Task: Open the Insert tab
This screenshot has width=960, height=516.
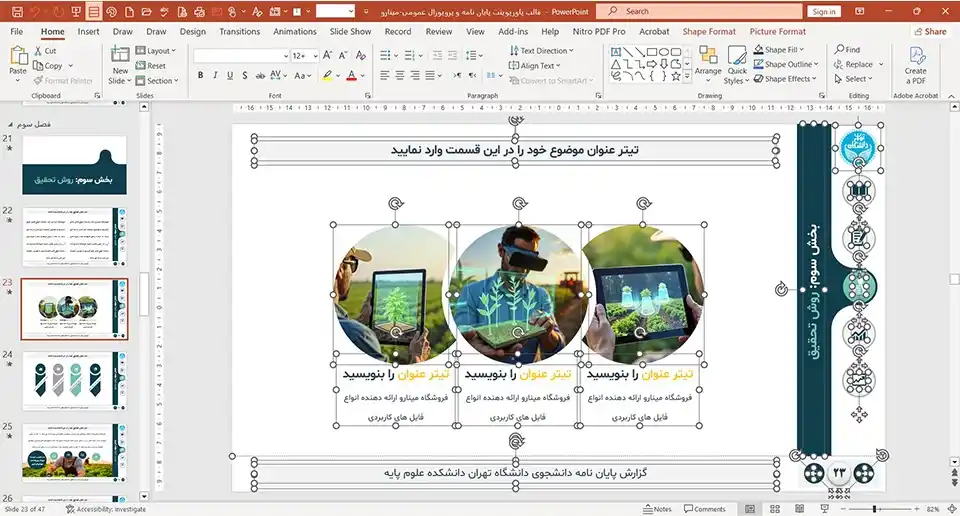Action: (88, 31)
